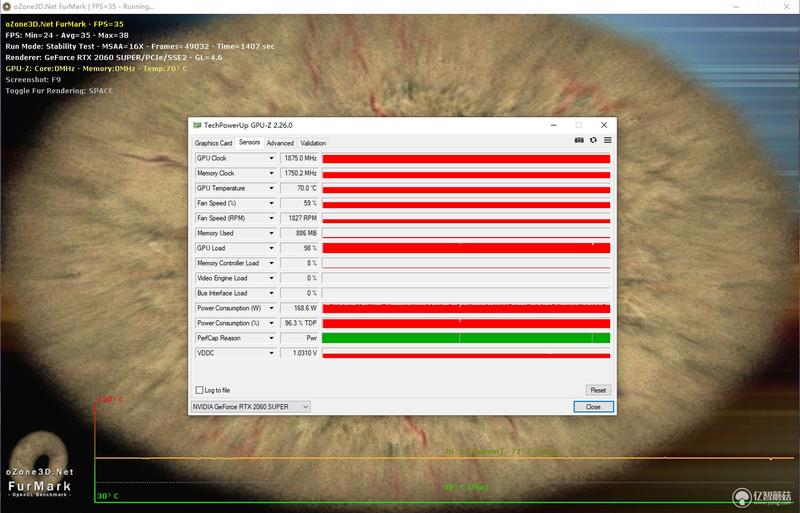800x513 pixels.
Task: Click the Power Consumption (W) graph
Action: click(x=466, y=308)
